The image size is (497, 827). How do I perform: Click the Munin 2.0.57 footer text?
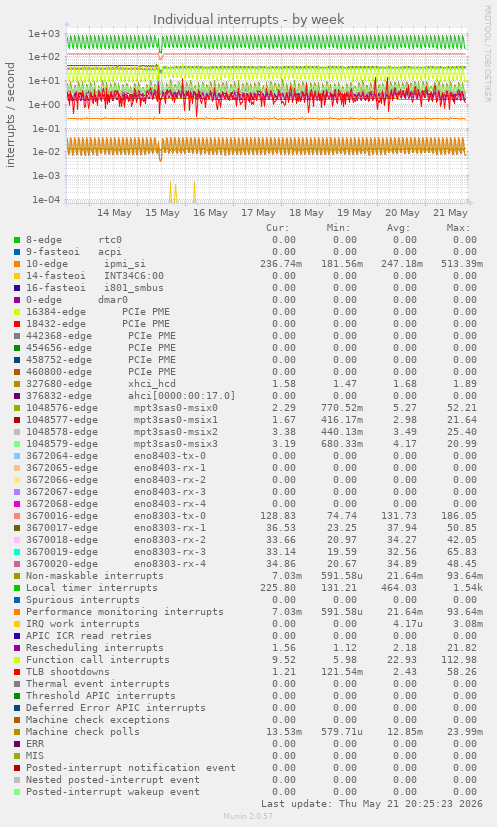pos(248,816)
